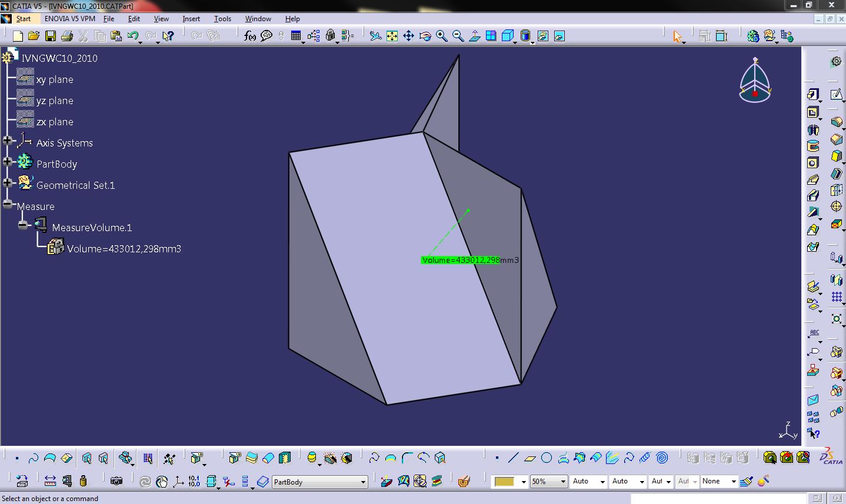This screenshot has width=846, height=504.
Task: Open the Design Table icon
Action: [x=296, y=36]
